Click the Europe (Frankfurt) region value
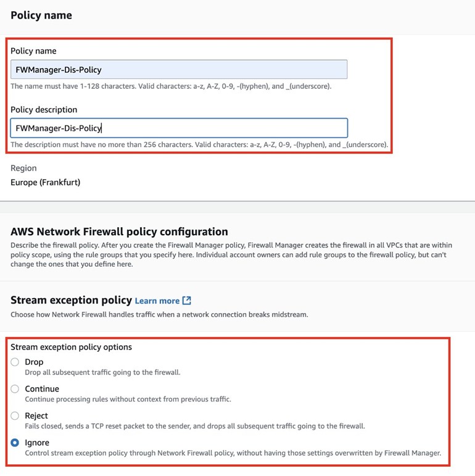Image resolution: width=475 pixels, height=476 pixels. (x=45, y=182)
